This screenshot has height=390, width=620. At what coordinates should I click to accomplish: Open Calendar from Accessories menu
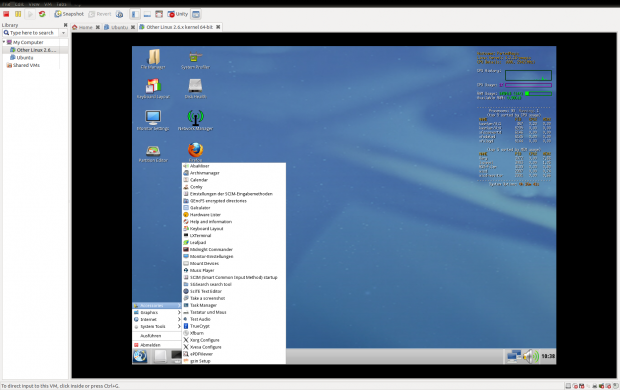click(234, 180)
